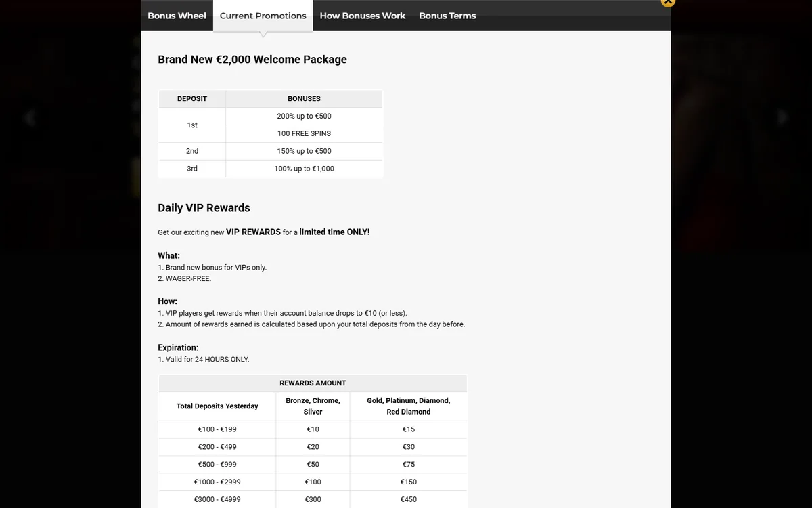Select the 200% up to €500 bonus cell
The height and width of the screenshot is (508, 812).
click(x=304, y=116)
